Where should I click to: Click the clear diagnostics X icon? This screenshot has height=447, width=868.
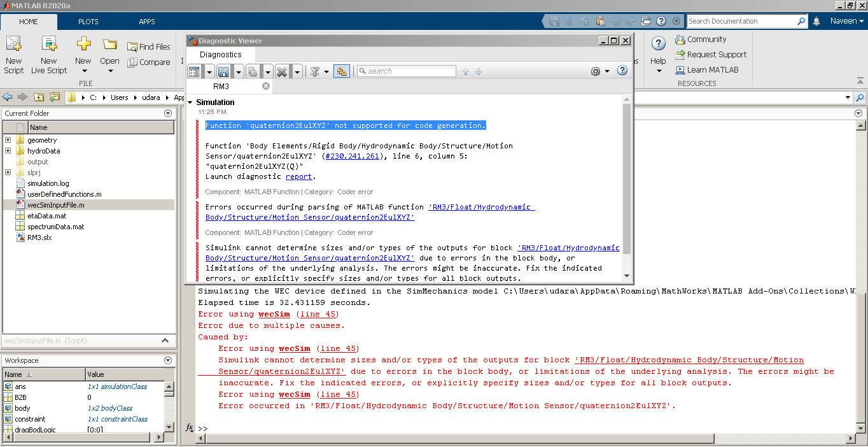point(282,71)
